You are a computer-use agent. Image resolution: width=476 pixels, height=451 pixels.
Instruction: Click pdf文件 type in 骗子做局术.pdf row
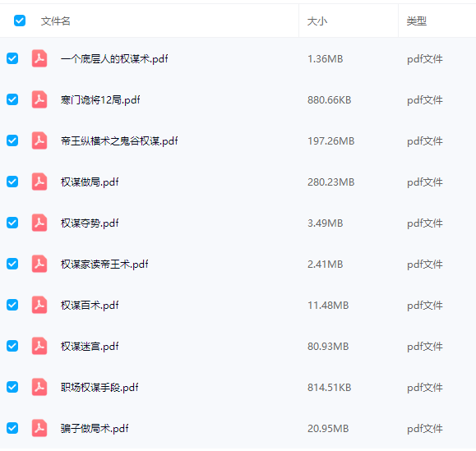425,429
